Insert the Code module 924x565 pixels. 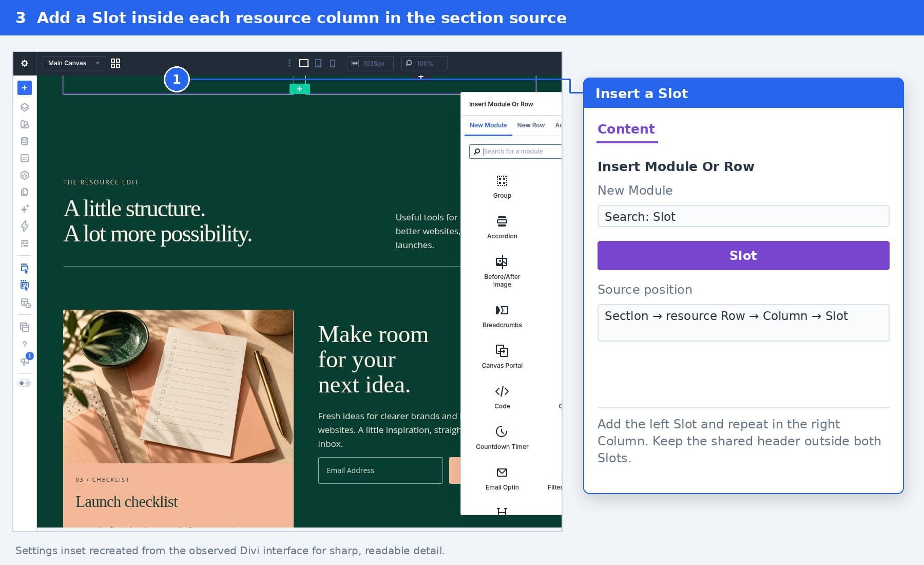[x=502, y=398]
